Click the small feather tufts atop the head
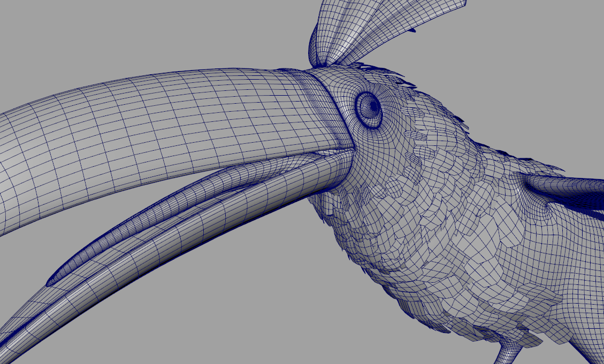The image size is (604, 364). coord(385,72)
